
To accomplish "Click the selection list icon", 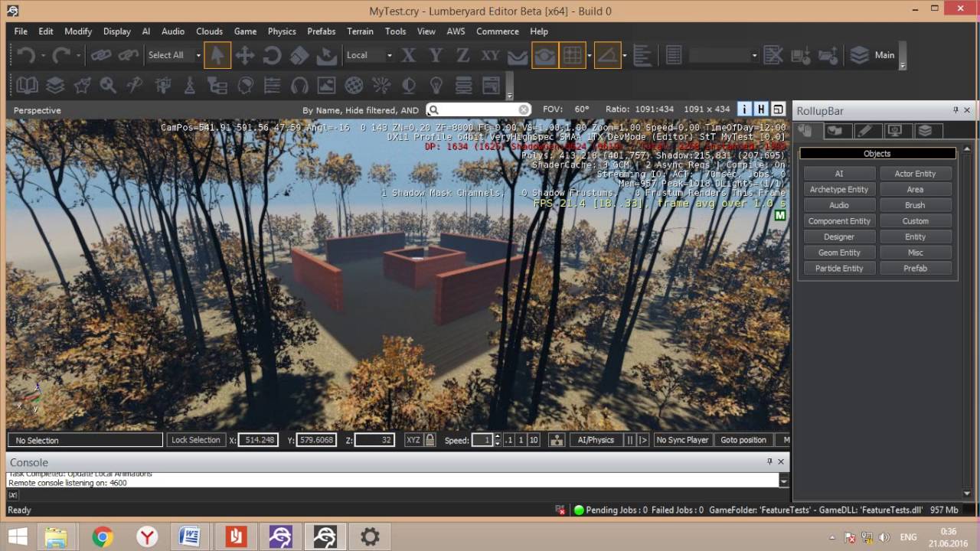I will [674, 55].
